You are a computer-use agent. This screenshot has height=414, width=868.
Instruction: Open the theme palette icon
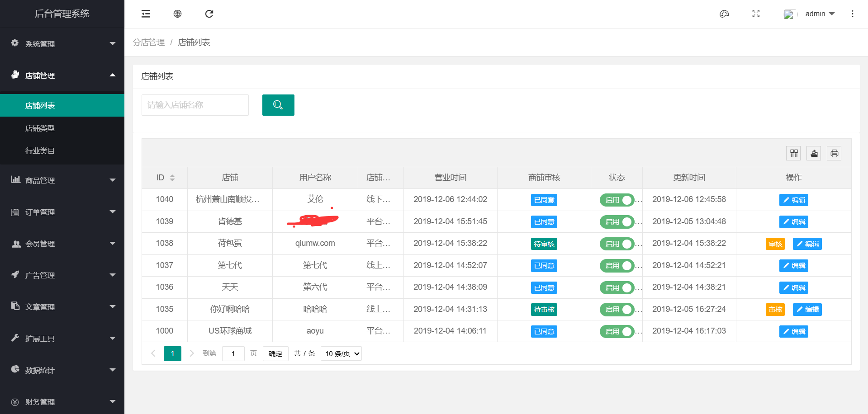tap(724, 14)
